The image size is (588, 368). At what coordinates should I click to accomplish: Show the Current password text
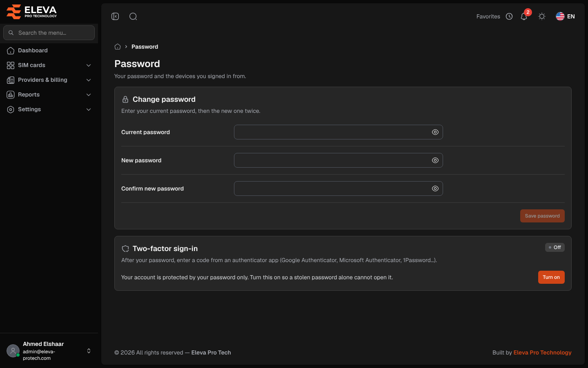pyautogui.click(x=435, y=132)
